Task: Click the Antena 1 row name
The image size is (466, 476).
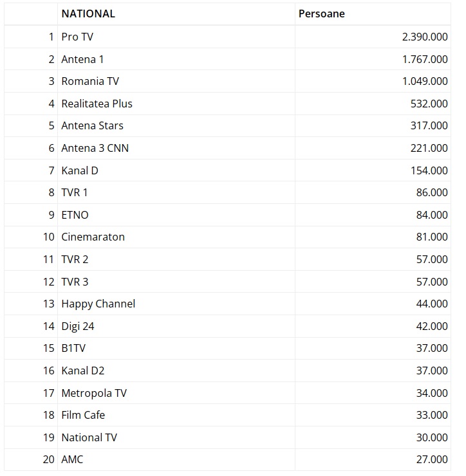Action: click(82, 59)
